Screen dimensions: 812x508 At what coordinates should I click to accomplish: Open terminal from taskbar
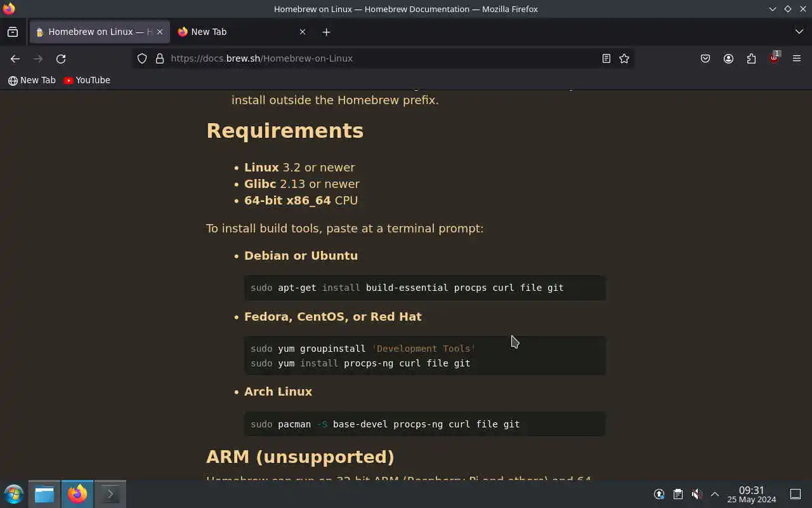pyautogui.click(x=110, y=494)
